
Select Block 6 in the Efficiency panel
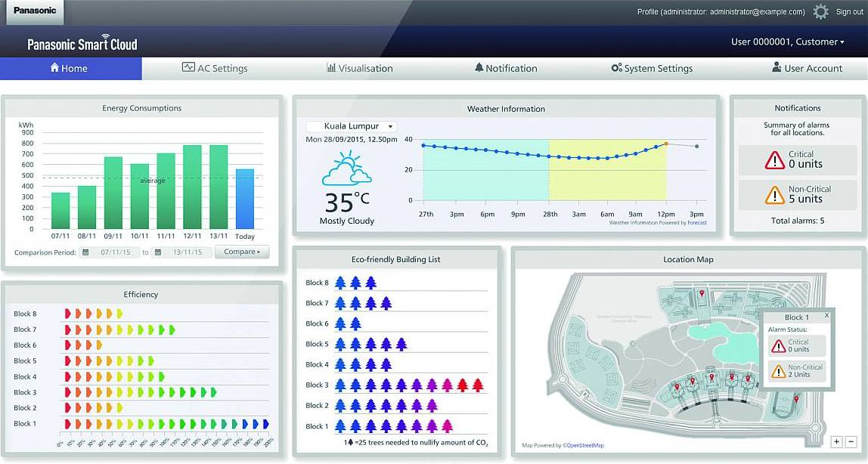tap(26, 345)
